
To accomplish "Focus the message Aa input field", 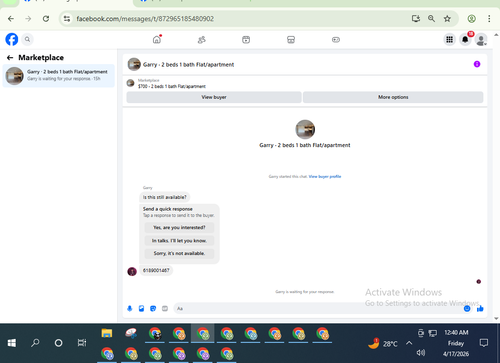I will click(x=318, y=308).
